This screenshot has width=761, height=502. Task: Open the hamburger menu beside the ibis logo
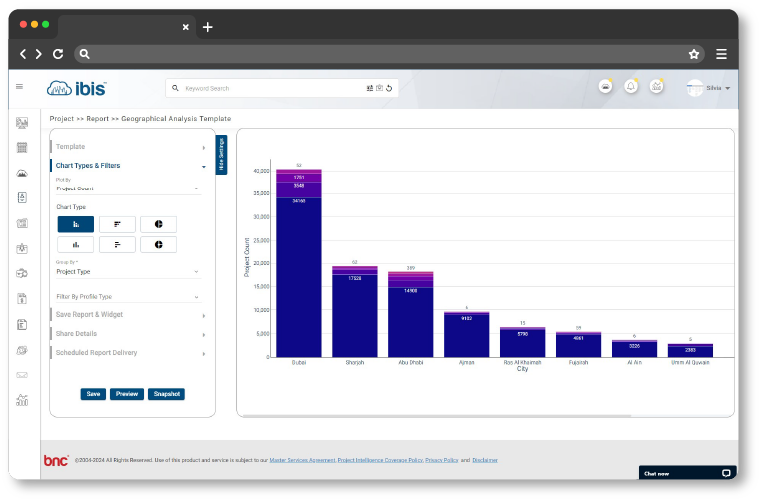[19, 87]
